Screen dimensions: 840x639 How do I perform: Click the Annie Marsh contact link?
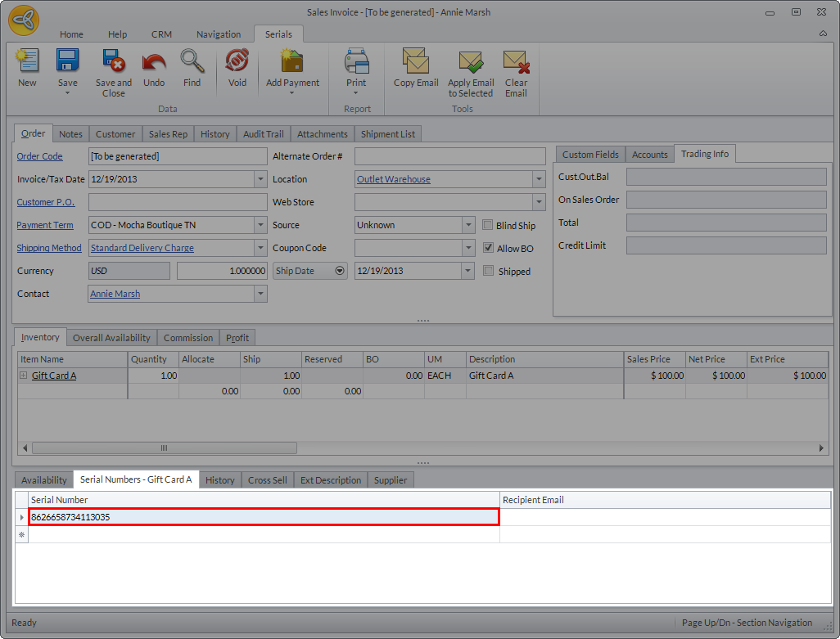tap(115, 294)
